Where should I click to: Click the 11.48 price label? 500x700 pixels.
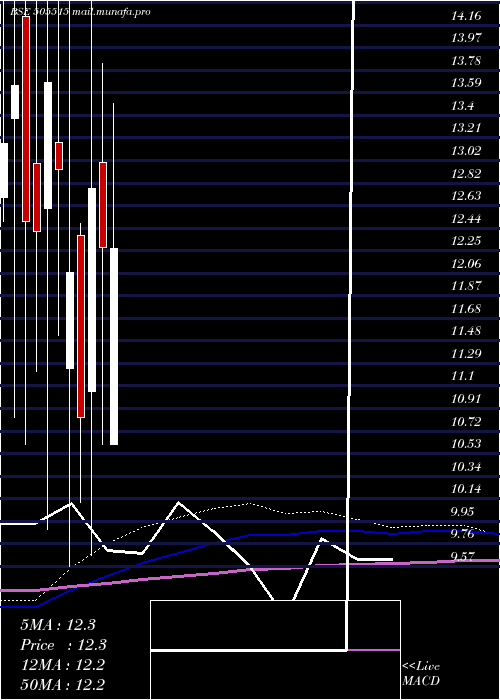466,331
